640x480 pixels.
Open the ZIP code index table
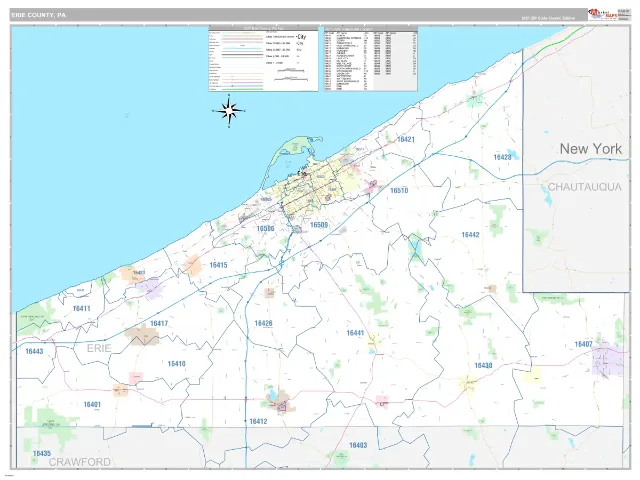coord(371,59)
